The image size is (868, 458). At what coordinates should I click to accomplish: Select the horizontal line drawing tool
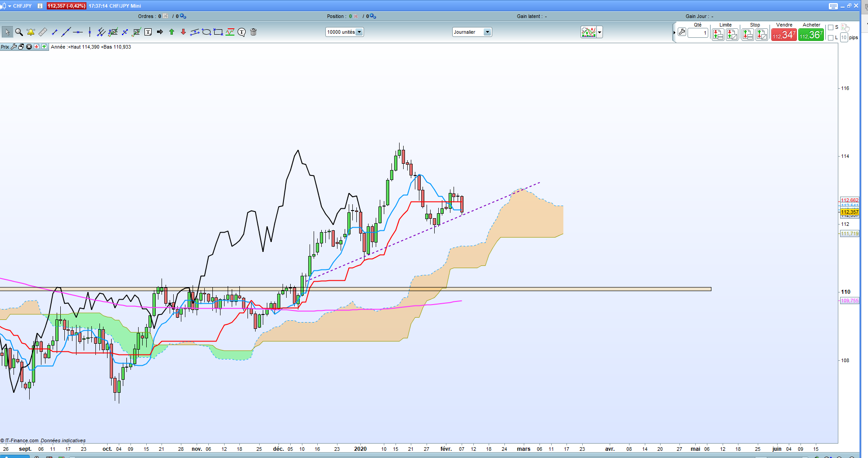(x=78, y=32)
